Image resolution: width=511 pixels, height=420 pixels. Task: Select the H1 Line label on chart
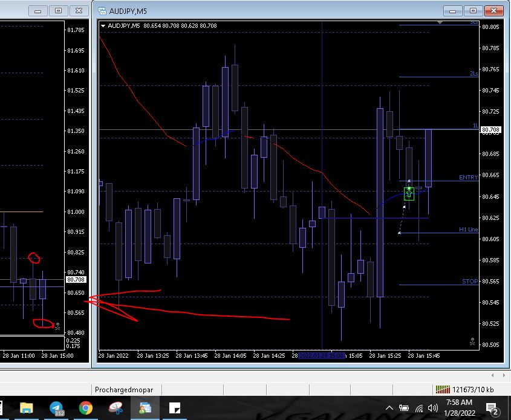(x=468, y=230)
